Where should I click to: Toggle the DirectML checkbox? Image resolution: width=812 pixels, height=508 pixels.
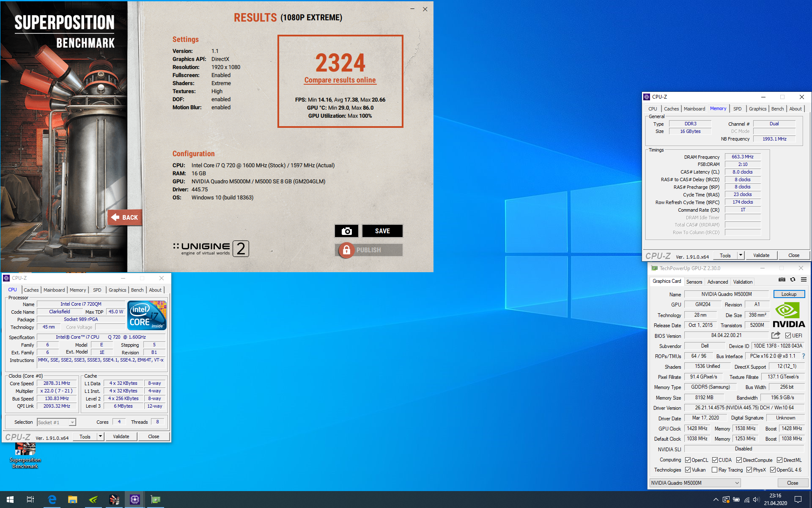click(x=779, y=460)
